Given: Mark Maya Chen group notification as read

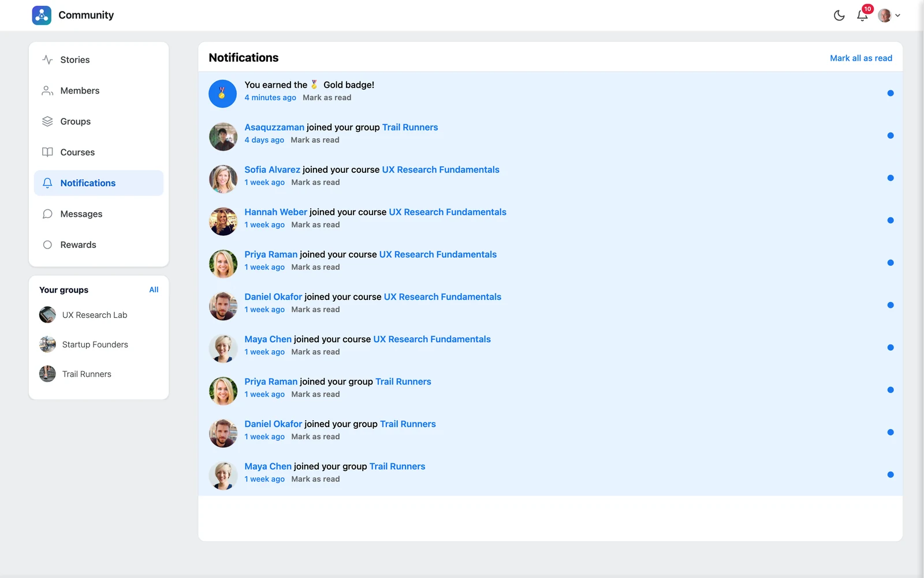Looking at the screenshot, I should 315,479.
